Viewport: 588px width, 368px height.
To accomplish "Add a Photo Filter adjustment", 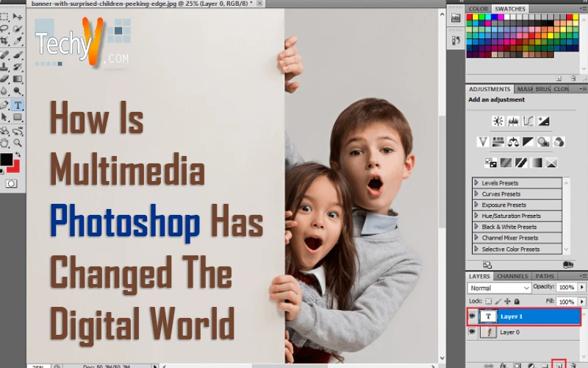I will coord(543,142).
